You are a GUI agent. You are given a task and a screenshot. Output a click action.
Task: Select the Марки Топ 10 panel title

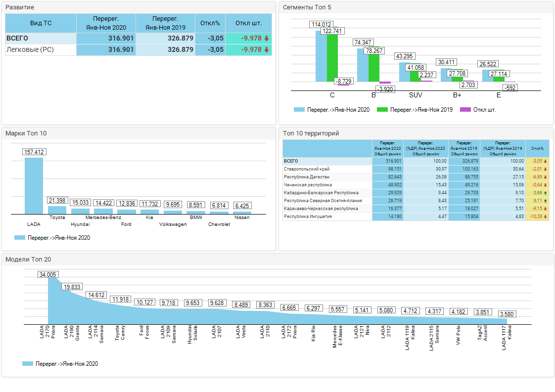(x=26, y=133)
